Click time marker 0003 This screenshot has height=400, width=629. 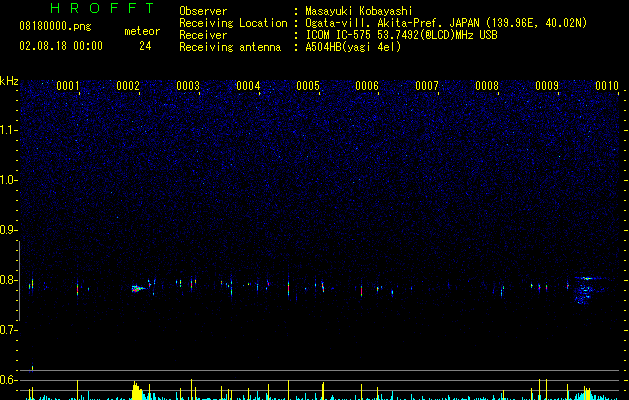pyautogui.click(x=188, y=86)
